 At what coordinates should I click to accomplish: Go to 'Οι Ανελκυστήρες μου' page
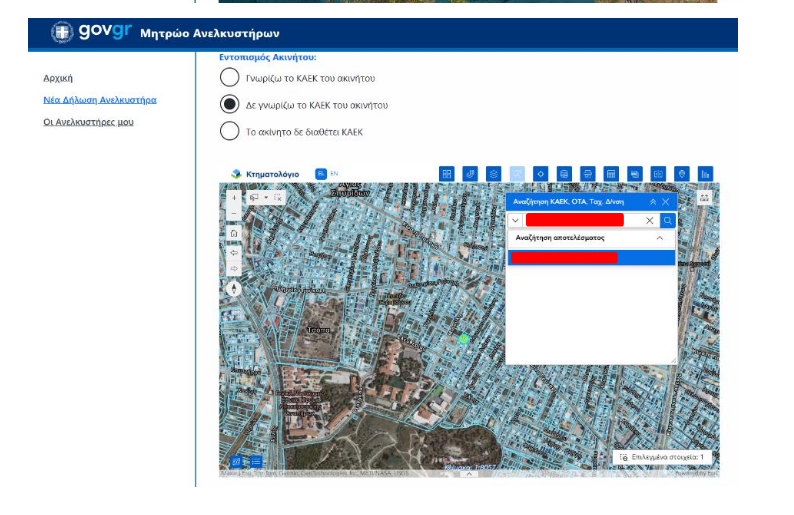(88, 122)
